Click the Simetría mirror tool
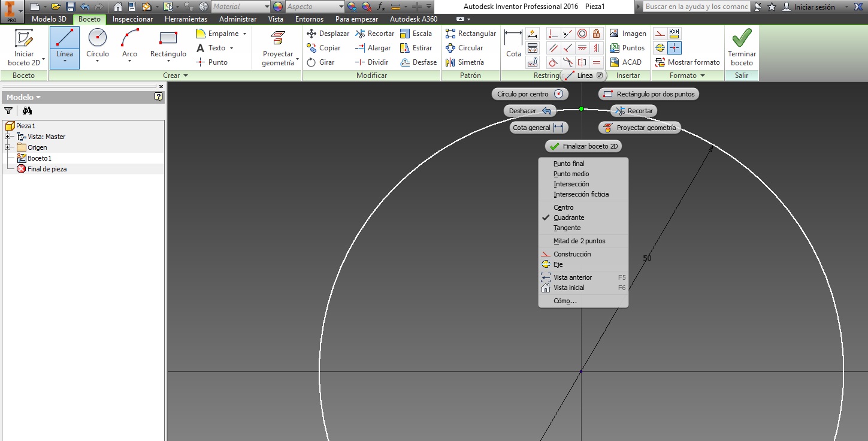This screenshot has height=441, width=868. (x=464, y=62)
